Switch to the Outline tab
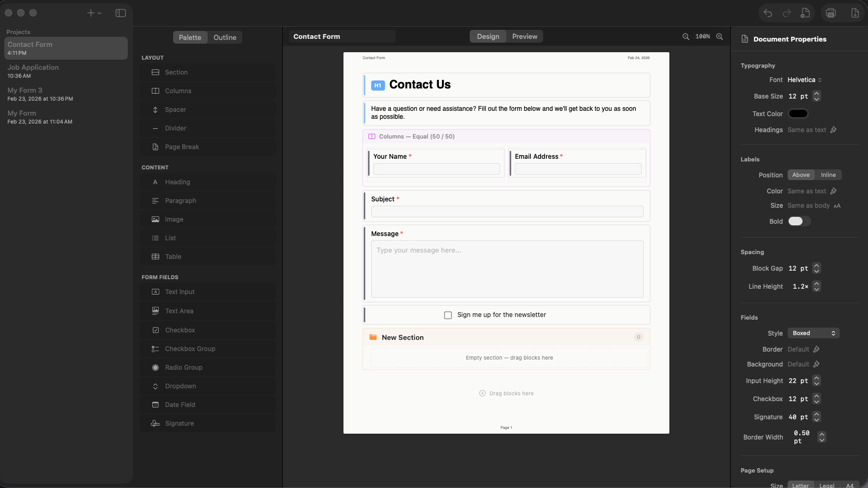This screenshot has width=868, height=488. point(225,37)
